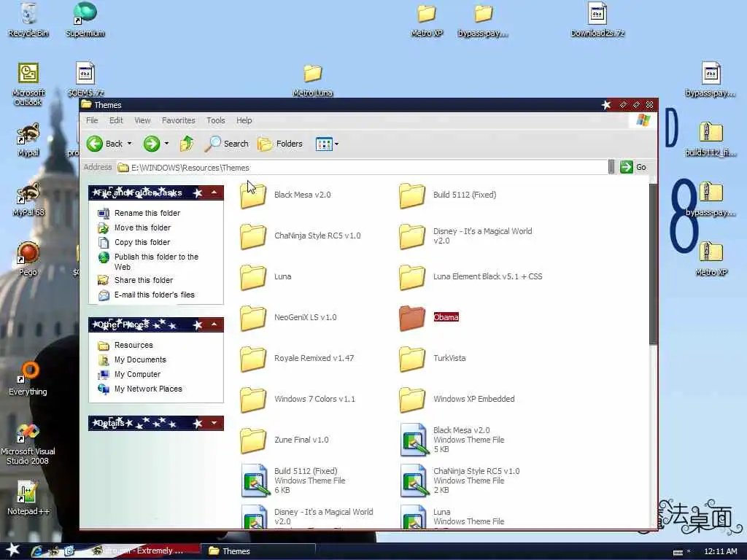The image size is (747, 560).
Task: Open the Search magnifier tool
Action: coord(227,144)
